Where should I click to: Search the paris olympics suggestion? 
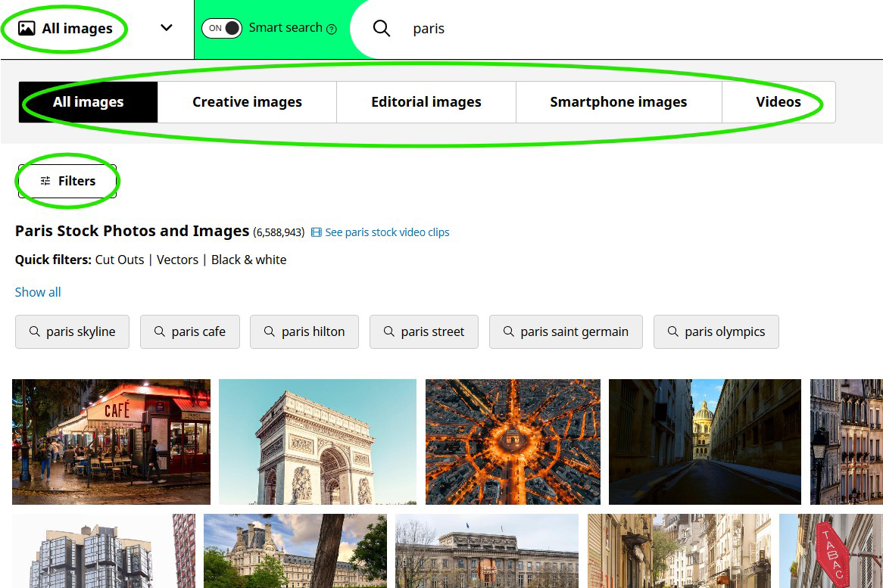716,332
